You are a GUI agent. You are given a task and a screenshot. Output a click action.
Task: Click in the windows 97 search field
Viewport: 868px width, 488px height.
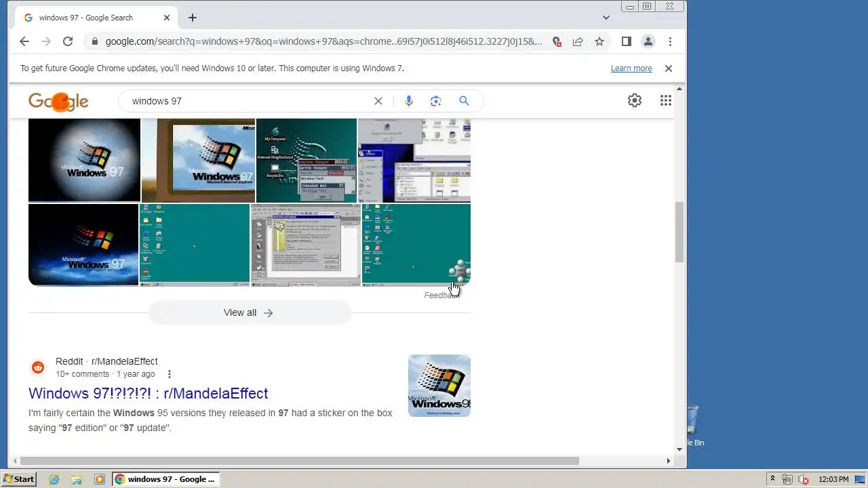tap(248, 101)
